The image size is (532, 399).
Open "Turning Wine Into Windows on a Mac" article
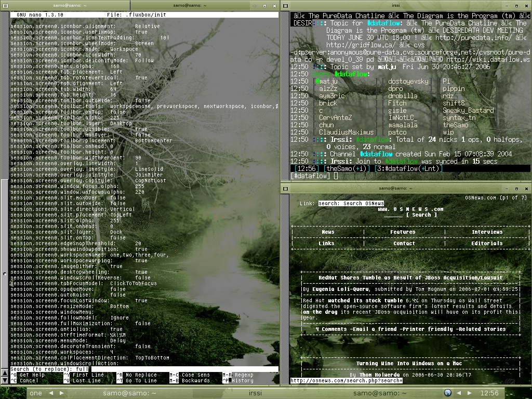[x=410, y=363]
